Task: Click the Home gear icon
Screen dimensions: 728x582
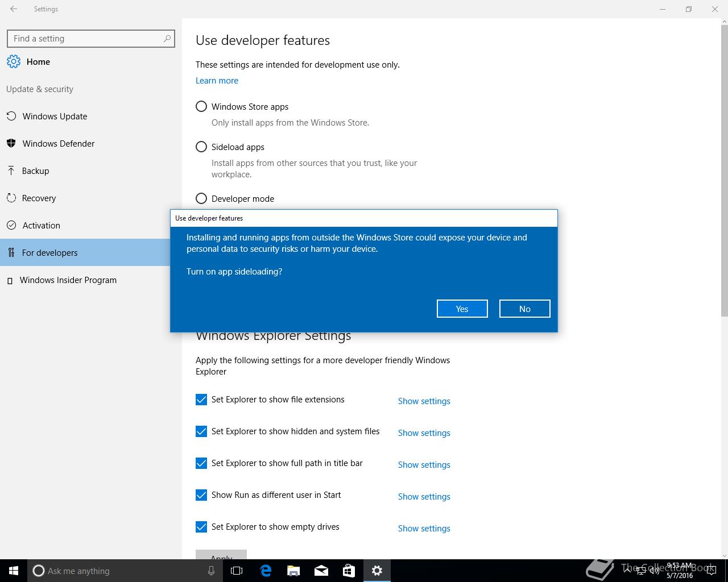Action: [x=14, y=62]
